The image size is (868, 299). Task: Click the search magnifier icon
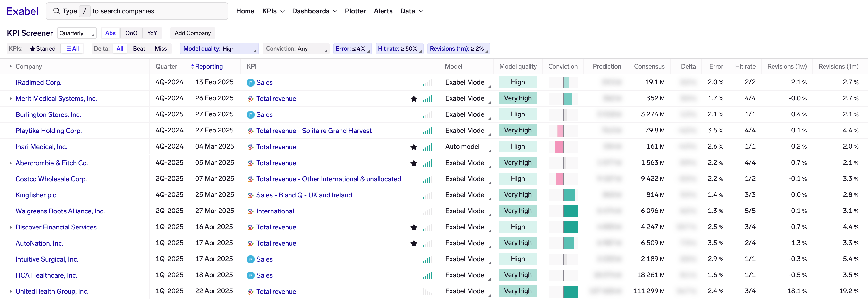57,11
